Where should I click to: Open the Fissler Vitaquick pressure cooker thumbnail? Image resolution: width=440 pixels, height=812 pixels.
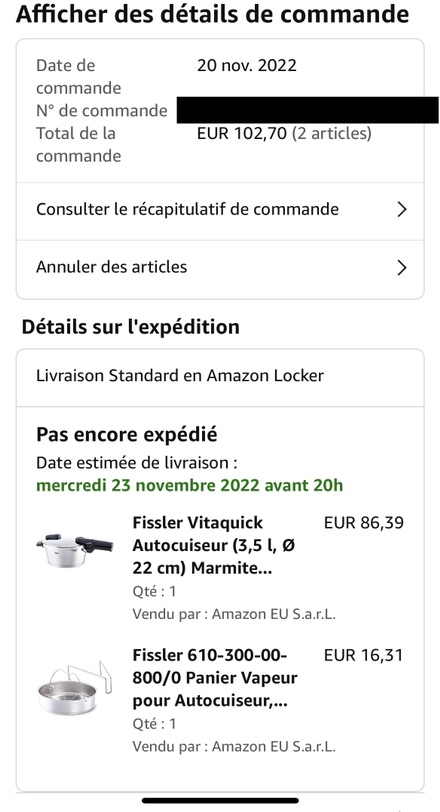(75, 550)
